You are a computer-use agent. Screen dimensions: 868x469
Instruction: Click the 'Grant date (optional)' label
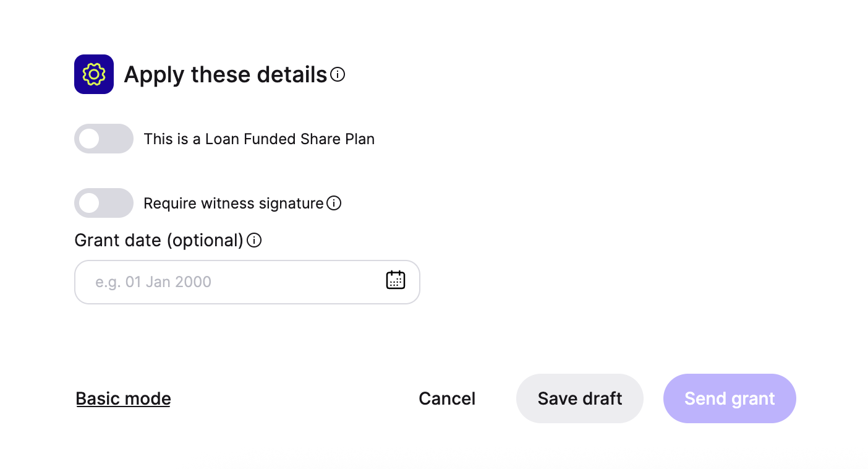pyautogui.click(x=159, y=240)
